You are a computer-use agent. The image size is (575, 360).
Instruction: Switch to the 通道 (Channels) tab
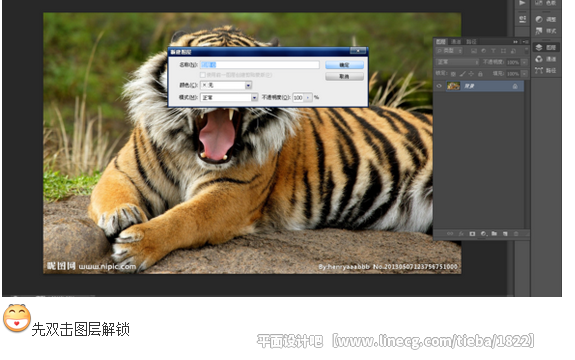456,42
